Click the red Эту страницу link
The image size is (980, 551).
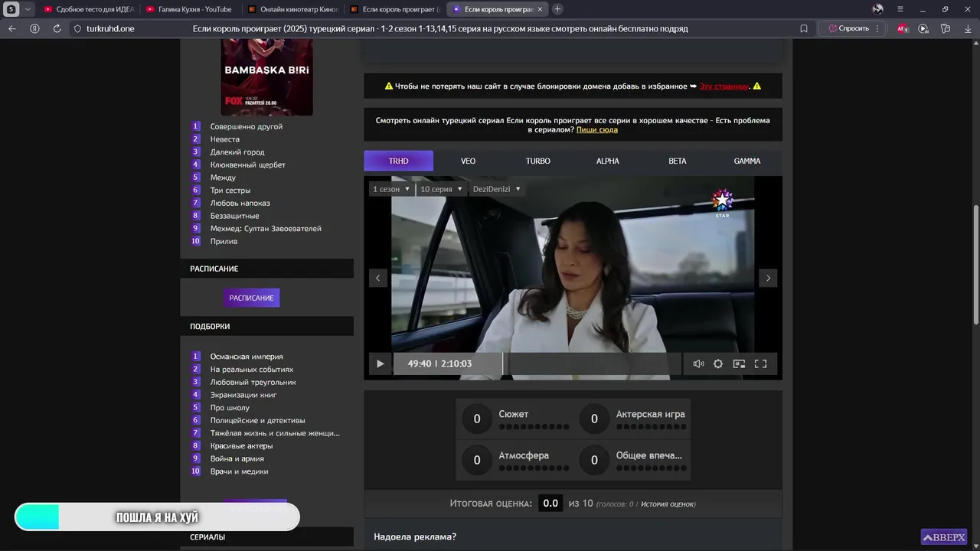point(724,86)
